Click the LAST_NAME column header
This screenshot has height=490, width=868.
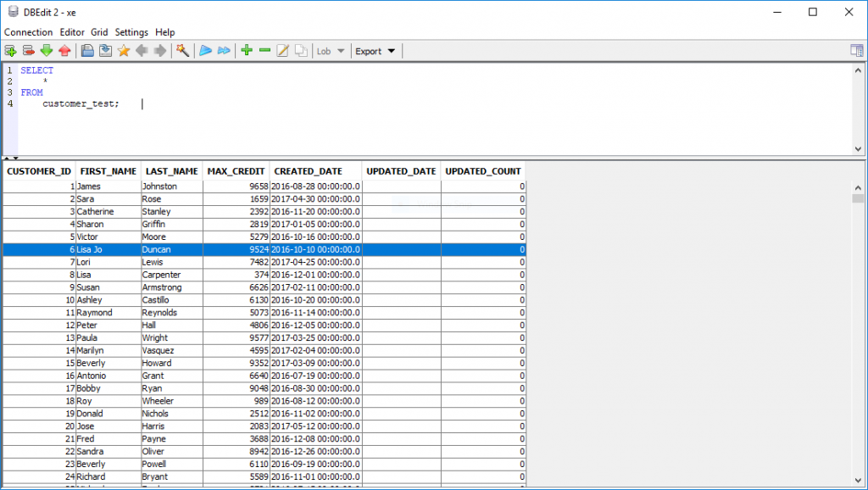(x=172, y=171)
